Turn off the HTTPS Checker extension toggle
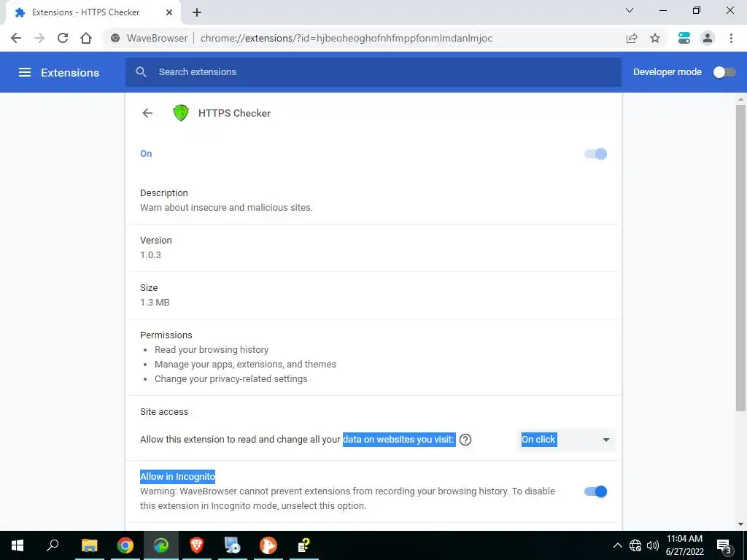747x560 pixels. point(595,154)
